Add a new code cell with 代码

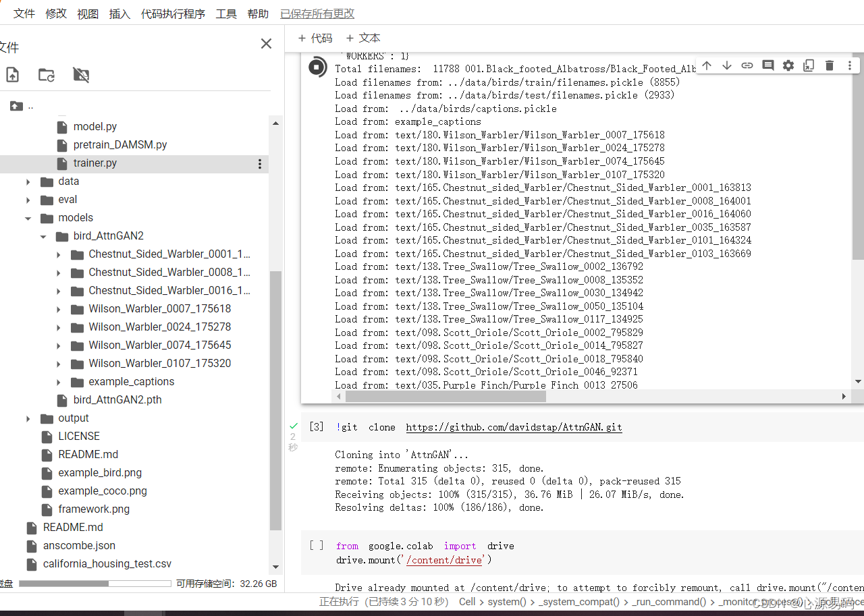[x=315, y=38]
